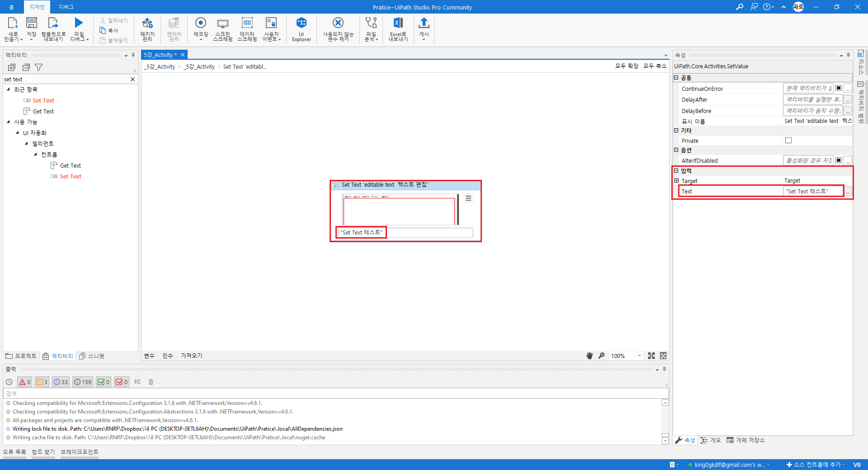Activate the pan hand tool in designer
The width and height of the screenshot is (868, 470).
coord(590,356)
